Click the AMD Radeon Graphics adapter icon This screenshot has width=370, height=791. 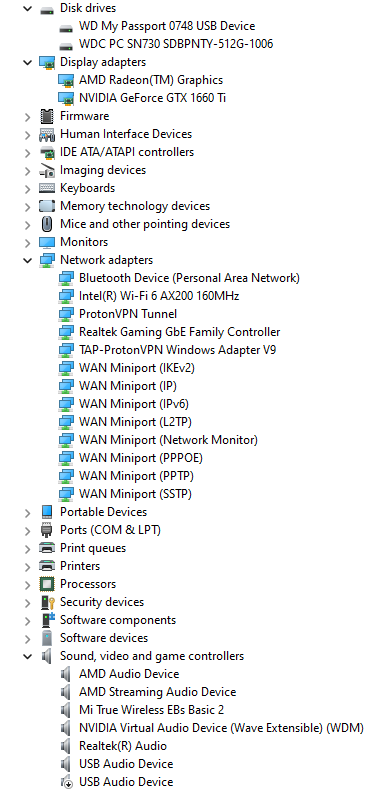pos(66,80)
